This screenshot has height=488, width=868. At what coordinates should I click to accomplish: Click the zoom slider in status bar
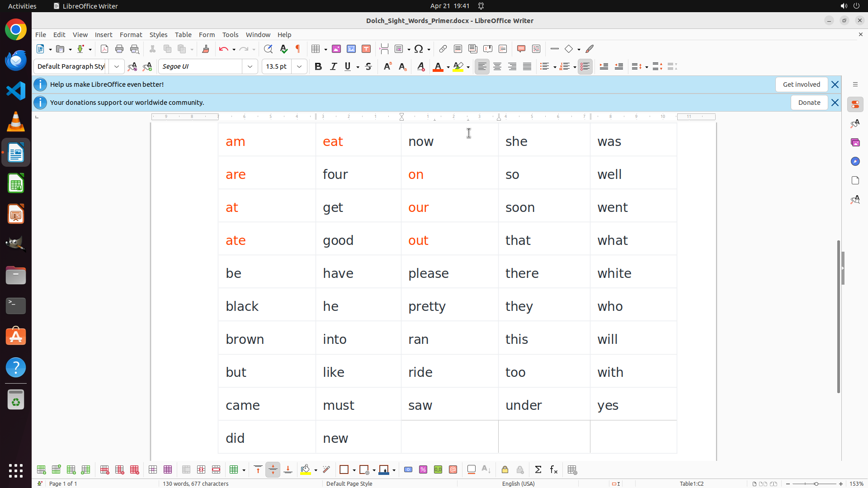[x=816, y=484]
